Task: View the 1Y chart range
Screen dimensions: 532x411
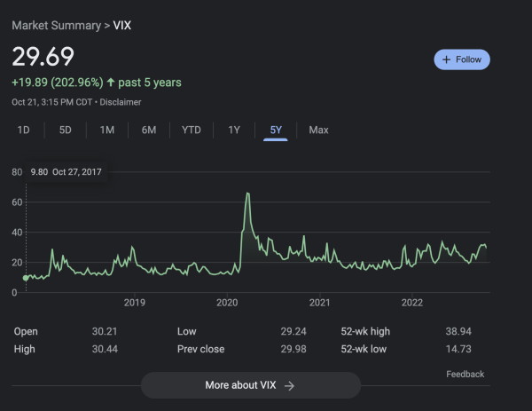Action: 234,130
